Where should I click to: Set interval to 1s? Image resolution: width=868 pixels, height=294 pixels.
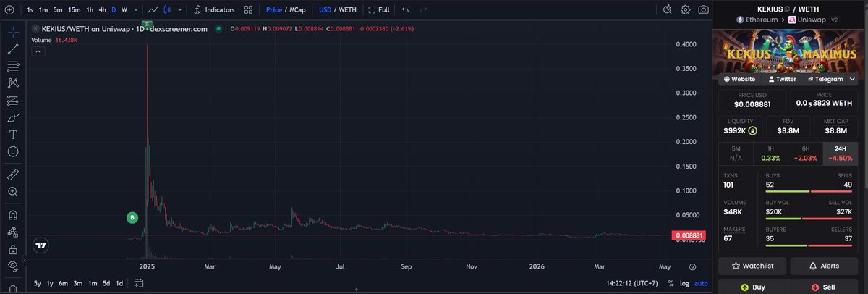point(30,10)
